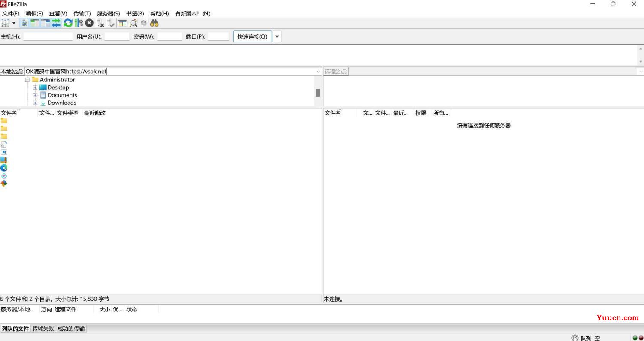644x341 pixels.
Task: Sort local files by 文件类型 column
Action: tap(68, 113)
